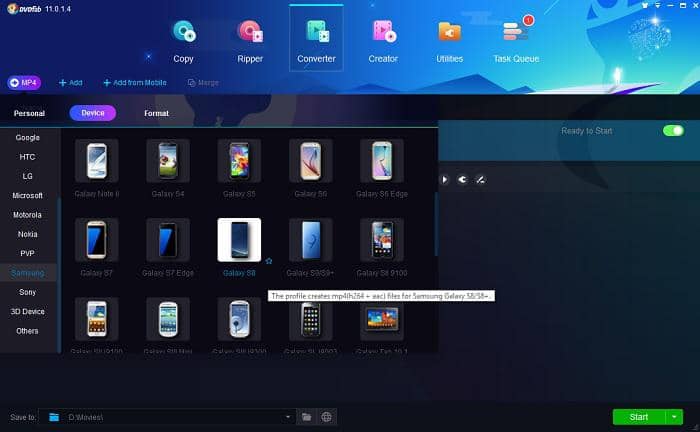700x432 pixels.
Task: Open the title bar dropdown menu icon
Action: (658, 5)
